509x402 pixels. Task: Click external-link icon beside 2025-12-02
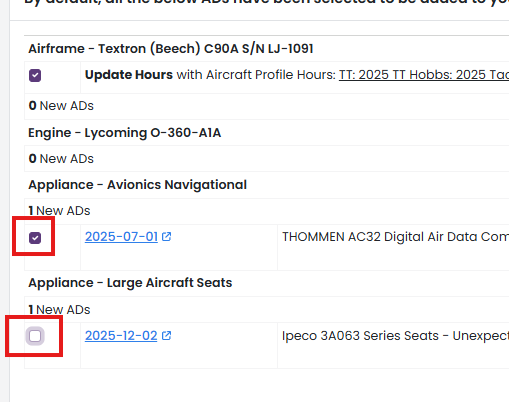(x=166, y=335)
